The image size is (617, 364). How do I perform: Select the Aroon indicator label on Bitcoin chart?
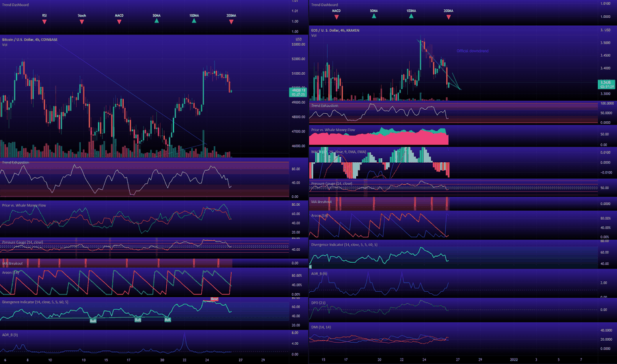point(10,273)
